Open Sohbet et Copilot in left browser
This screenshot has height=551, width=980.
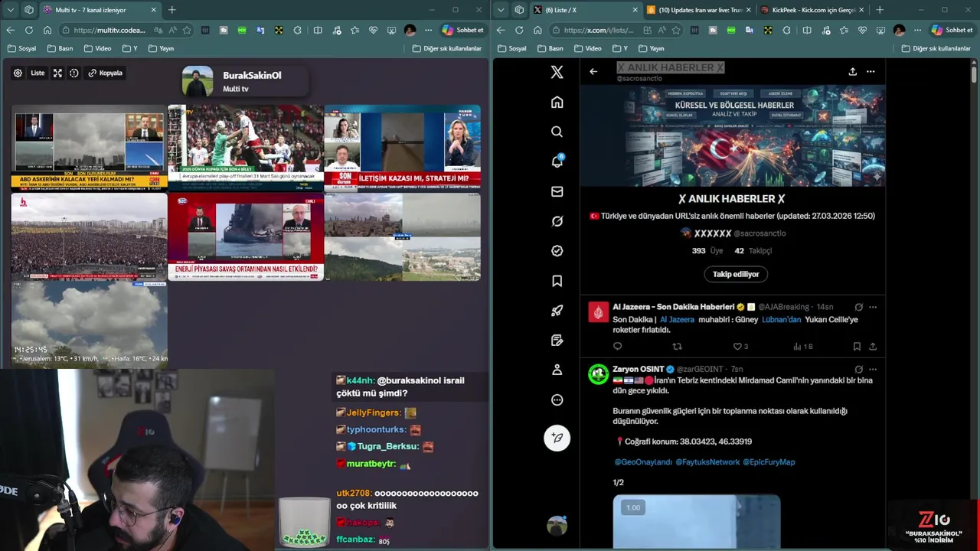463,30
